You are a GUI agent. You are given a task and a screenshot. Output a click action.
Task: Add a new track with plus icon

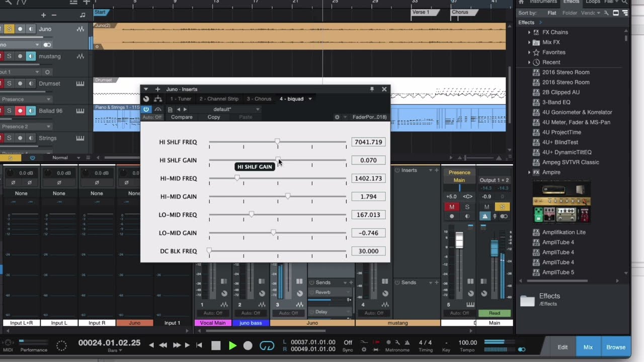[x=43, y=15]
